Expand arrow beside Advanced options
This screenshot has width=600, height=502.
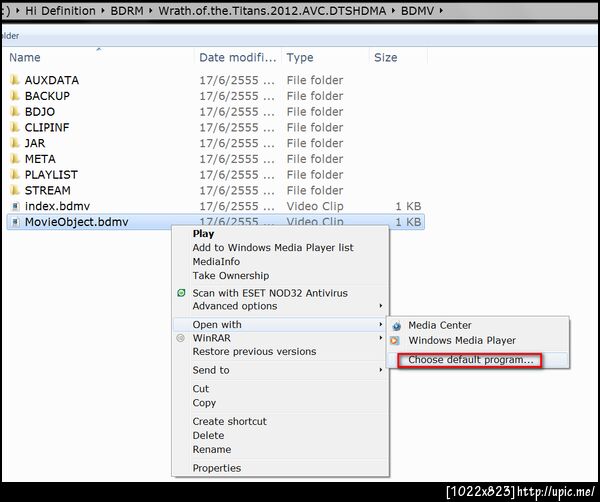[x=380, y=306]
